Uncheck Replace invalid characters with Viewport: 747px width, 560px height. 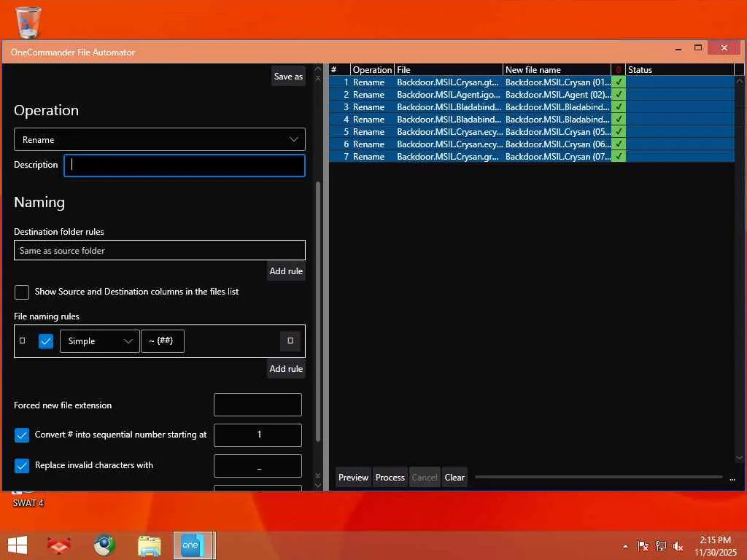click(x=21, y=465)
